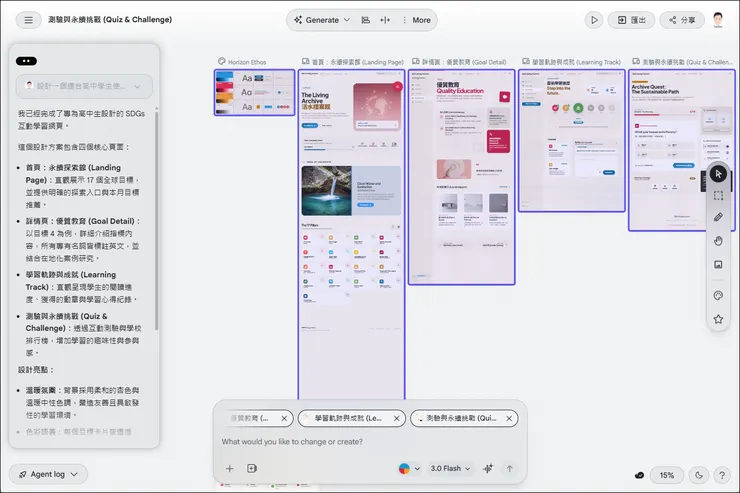Open the Agent log dropdown

click(x=48, y=474)
